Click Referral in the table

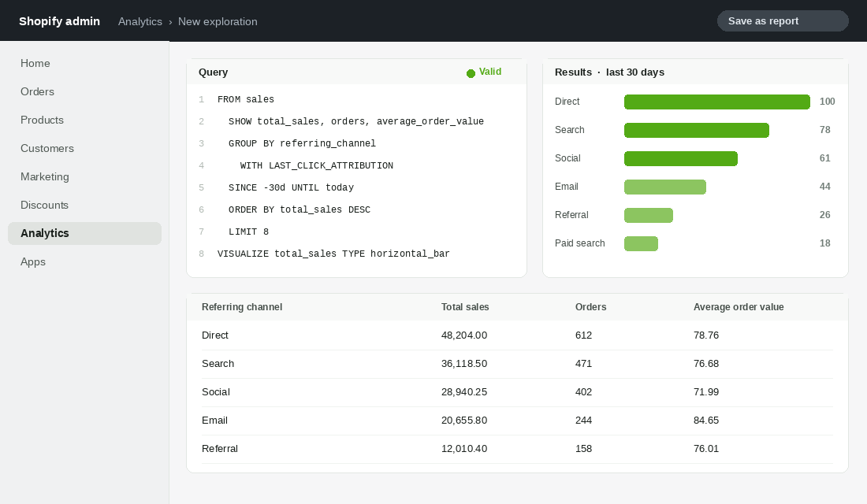220,449
